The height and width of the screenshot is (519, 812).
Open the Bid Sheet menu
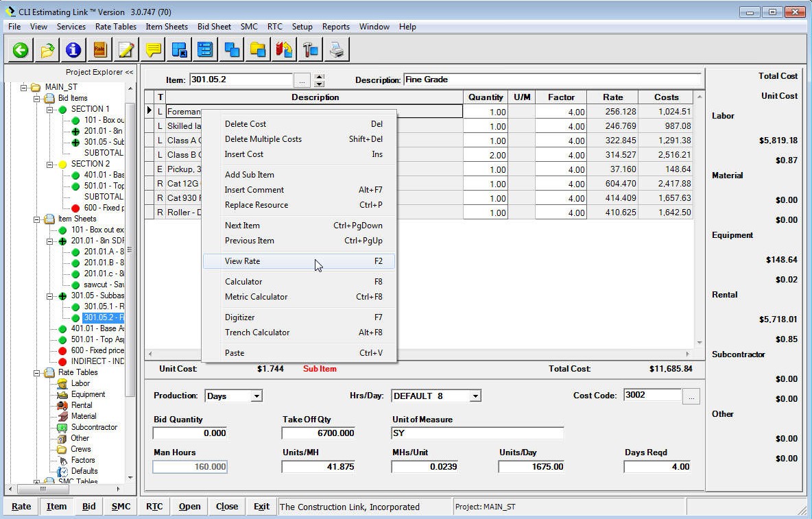click(214, 26)
